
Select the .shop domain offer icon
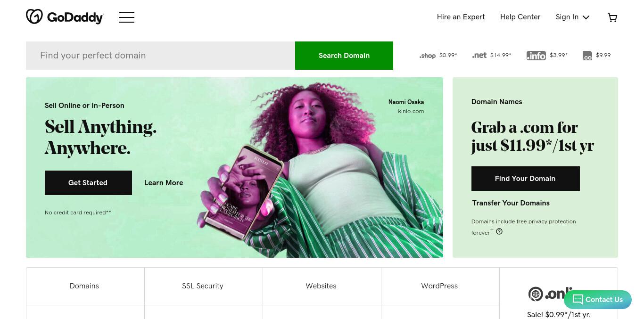click(428, 56)
